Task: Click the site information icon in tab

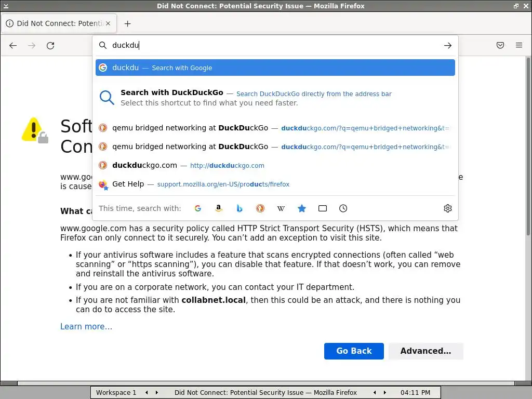Action: point(9,23)
